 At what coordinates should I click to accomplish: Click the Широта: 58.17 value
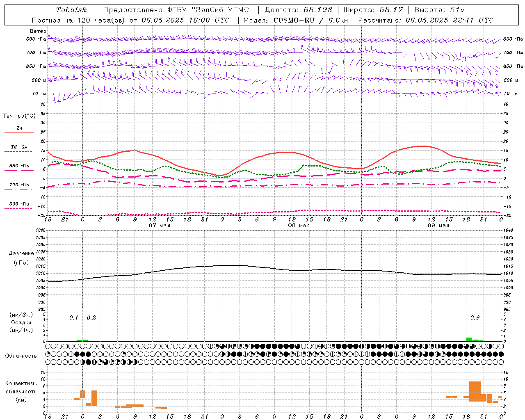[x=373, y=10]
